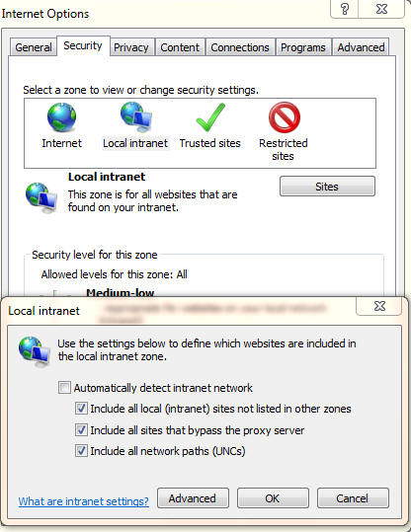
Task: Open the 'What are intranet settings?' link
Action: (84, 501)
